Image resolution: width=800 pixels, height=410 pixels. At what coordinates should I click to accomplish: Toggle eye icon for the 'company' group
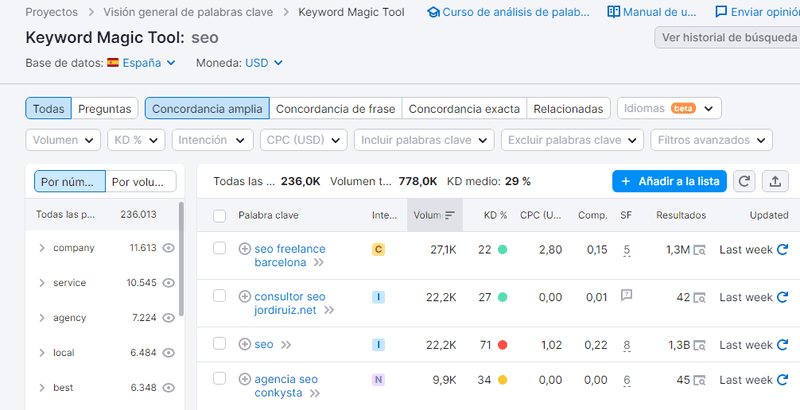pos(168,248)
